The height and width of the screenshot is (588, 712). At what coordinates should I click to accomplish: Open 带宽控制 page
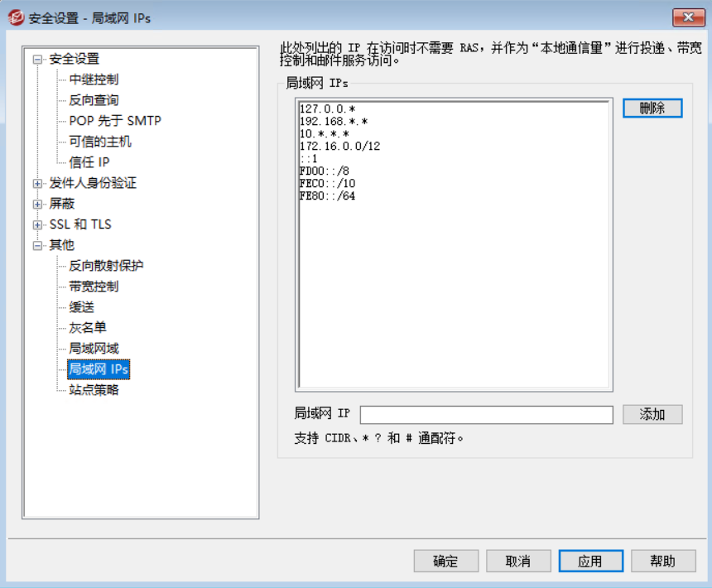pos(94,287)
